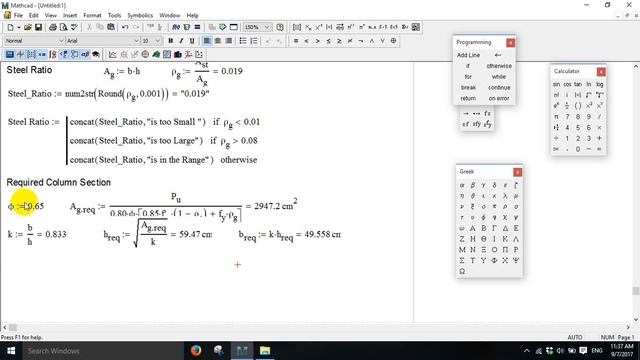The height and width of the screenshot is (360, 640).
Task: Close the Greek palette
Action: (x=518, y=172)
